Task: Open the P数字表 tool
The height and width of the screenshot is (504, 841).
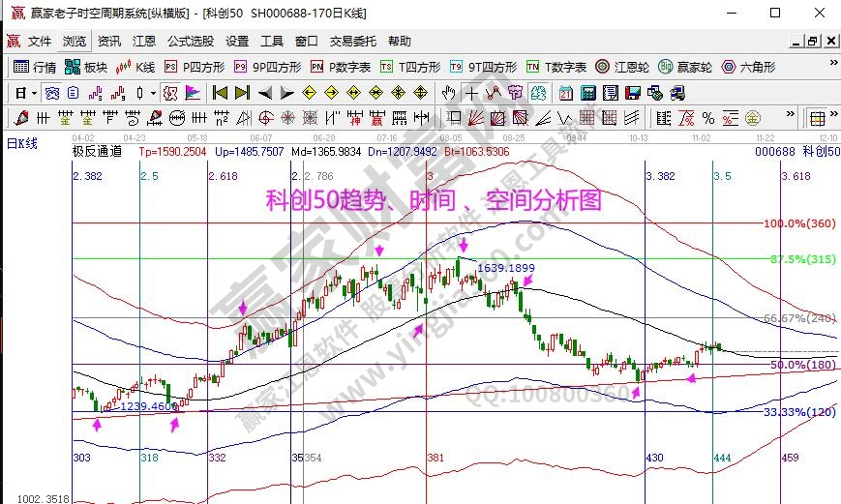Action: pos(341,67)
